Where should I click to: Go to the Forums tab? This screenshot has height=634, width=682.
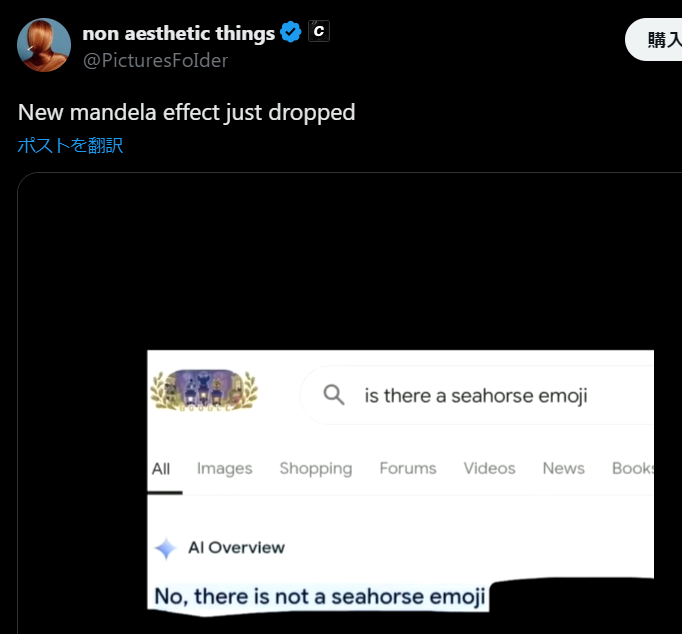pyautogui.click(x=408, y=468)
